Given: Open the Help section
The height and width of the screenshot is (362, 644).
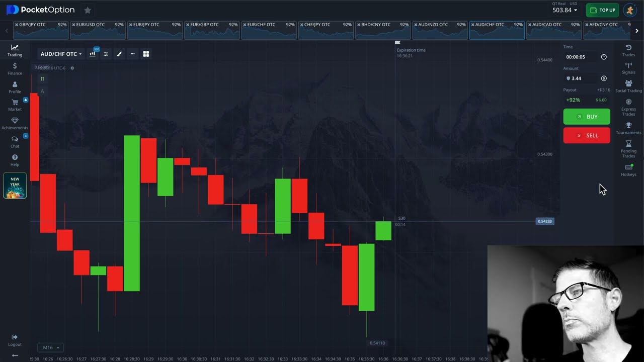Looking at the screenshot, I should pos(15,160).
